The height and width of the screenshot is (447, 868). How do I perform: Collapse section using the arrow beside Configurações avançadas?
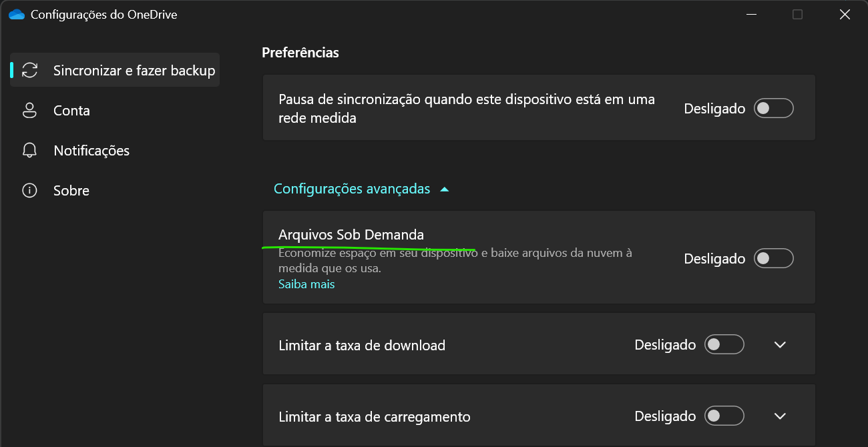(x=445, y=189)
